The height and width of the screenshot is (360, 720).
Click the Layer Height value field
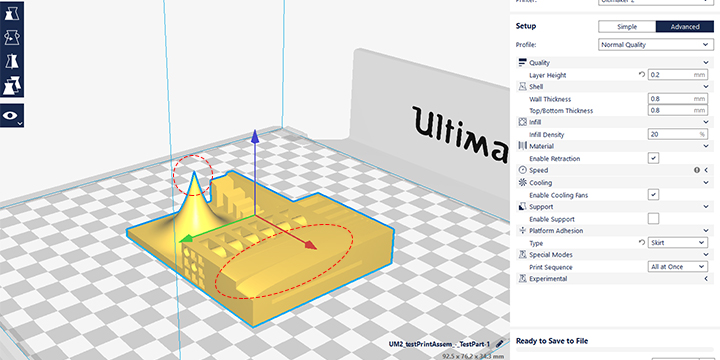678,75
